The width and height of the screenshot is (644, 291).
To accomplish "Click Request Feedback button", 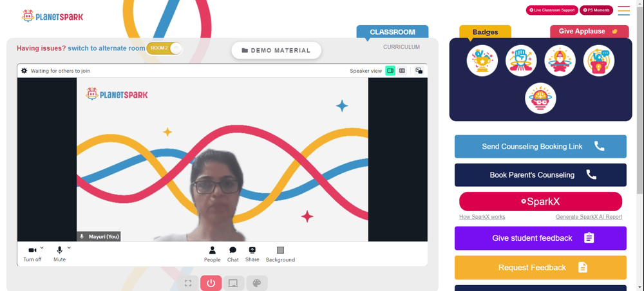I will pyautogui.click(x=540, y=268).
